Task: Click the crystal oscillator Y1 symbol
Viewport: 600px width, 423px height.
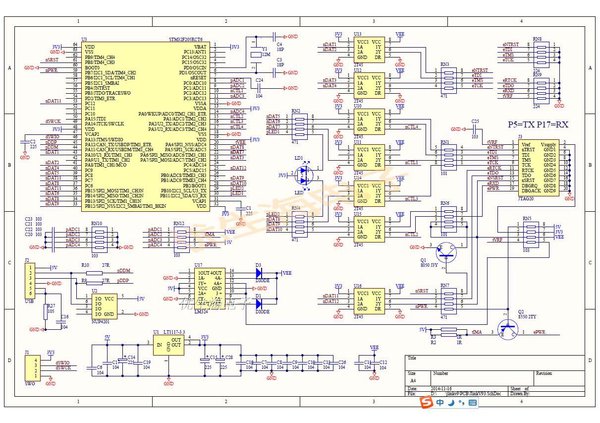Action: coord(254,55)
